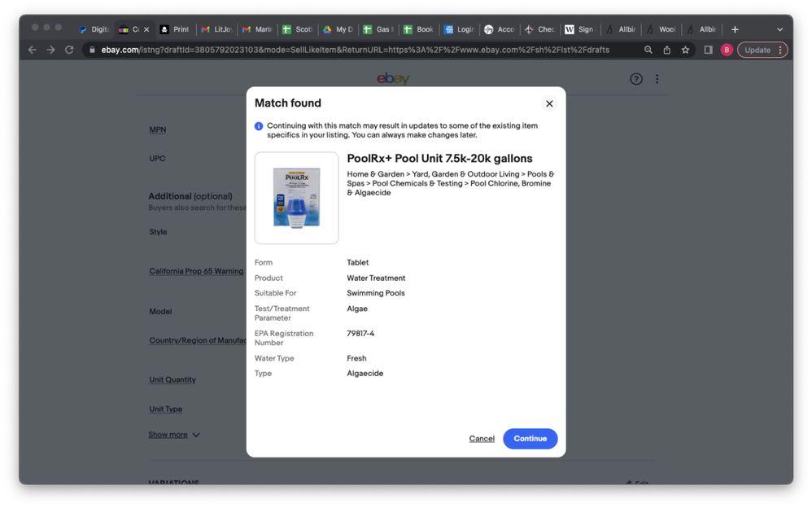
Task: Switch to the Acco tab
Action: (500, 29)
